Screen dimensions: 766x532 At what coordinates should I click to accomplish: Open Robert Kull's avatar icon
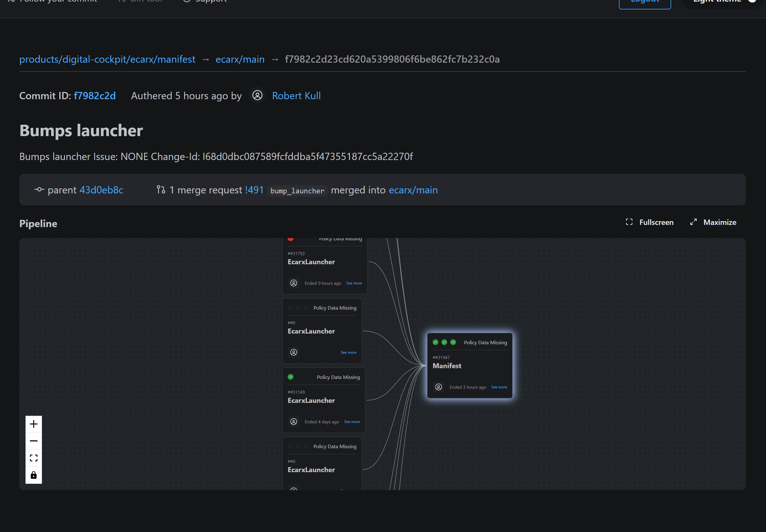pyautogui.click(x=257, y=96)
